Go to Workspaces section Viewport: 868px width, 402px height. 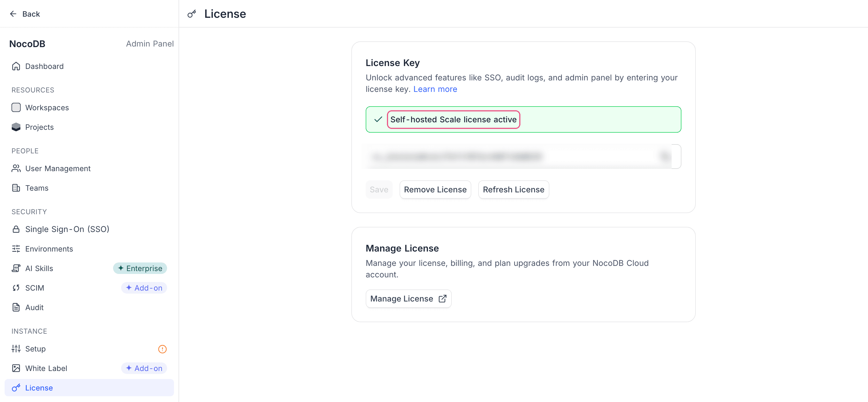(x=89, y=107)
